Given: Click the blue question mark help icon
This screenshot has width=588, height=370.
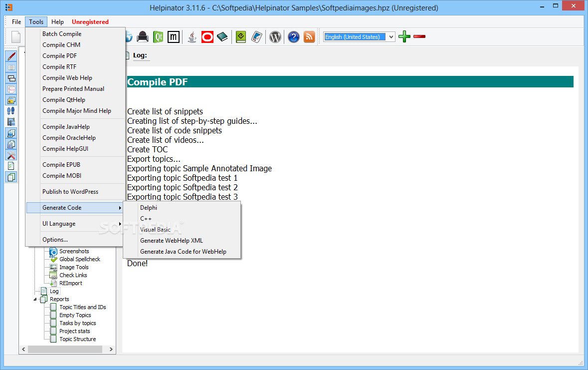Looking at the screenshot, I should click(294, 37).
